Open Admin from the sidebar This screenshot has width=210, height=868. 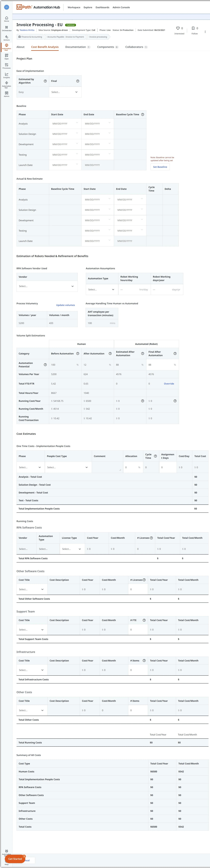(6, 94)
